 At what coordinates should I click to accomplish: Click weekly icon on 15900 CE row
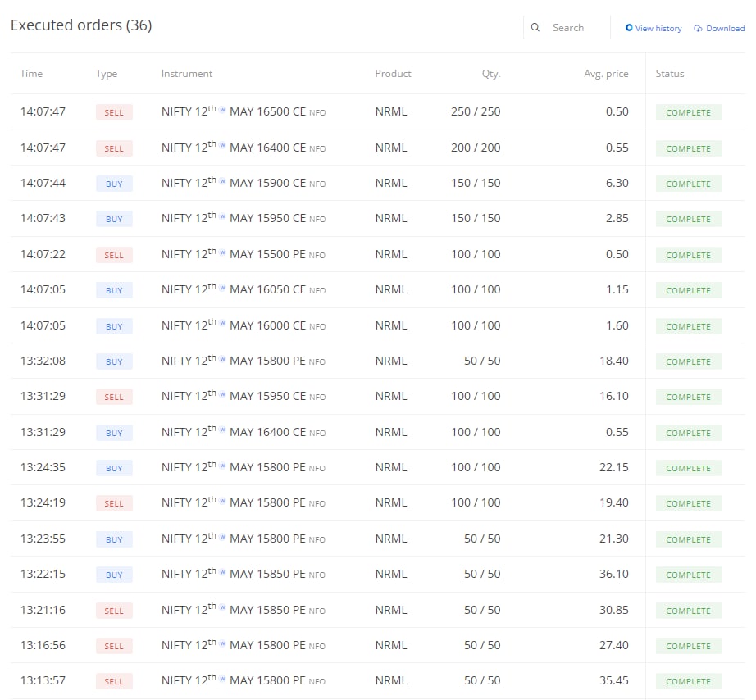222,181
